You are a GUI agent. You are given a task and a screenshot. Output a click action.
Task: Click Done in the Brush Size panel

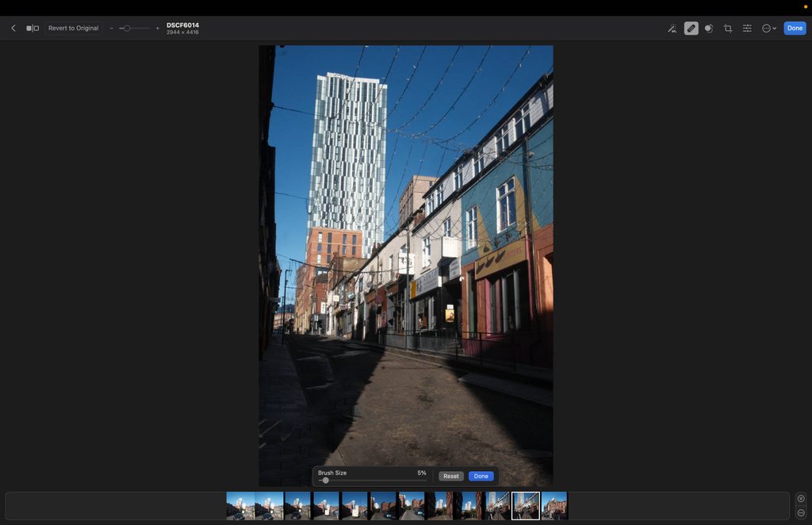[x=481, y=476]
